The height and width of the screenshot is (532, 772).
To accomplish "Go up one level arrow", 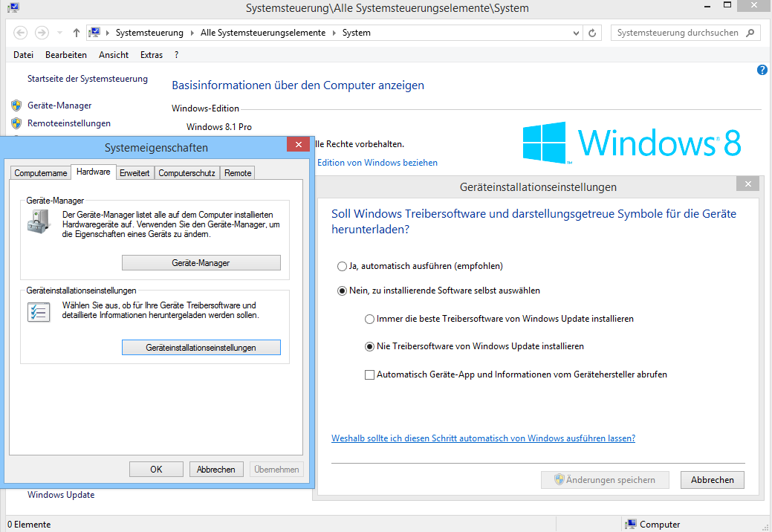I will click(77, 33).
